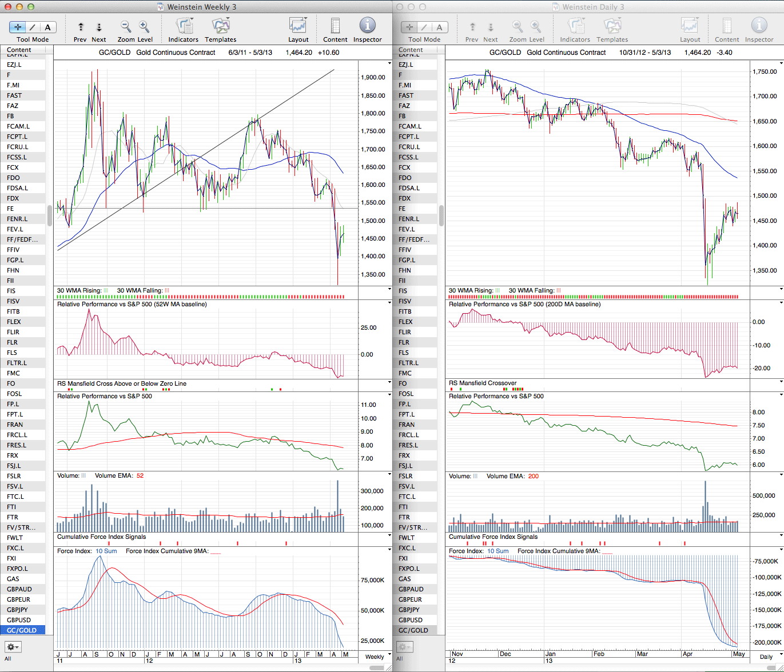Open gear action menu below Weekly symbol list

tap(13, 647)
